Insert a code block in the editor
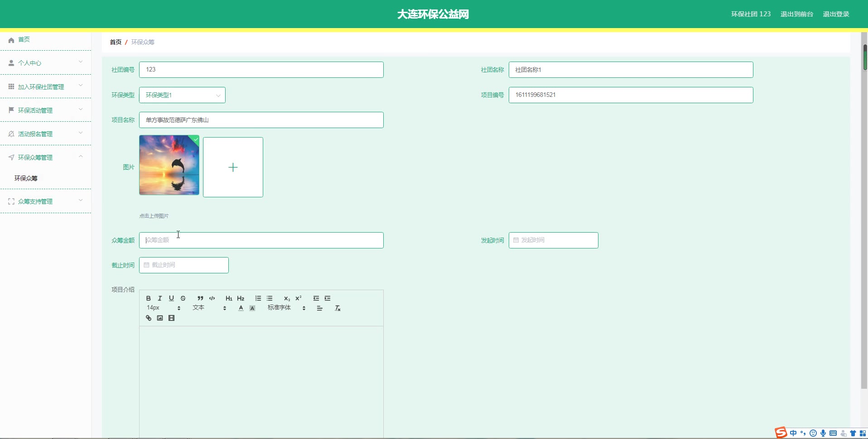This screenshot has height=439, width=868. pyautogui.click(x=212, y=298)
